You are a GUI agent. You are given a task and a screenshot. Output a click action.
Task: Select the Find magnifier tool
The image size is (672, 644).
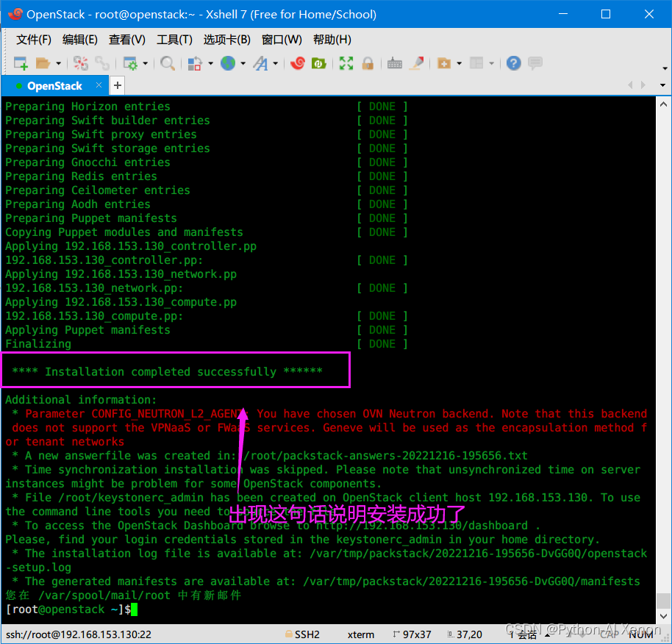pyautogui.click(x=167, y=63)
